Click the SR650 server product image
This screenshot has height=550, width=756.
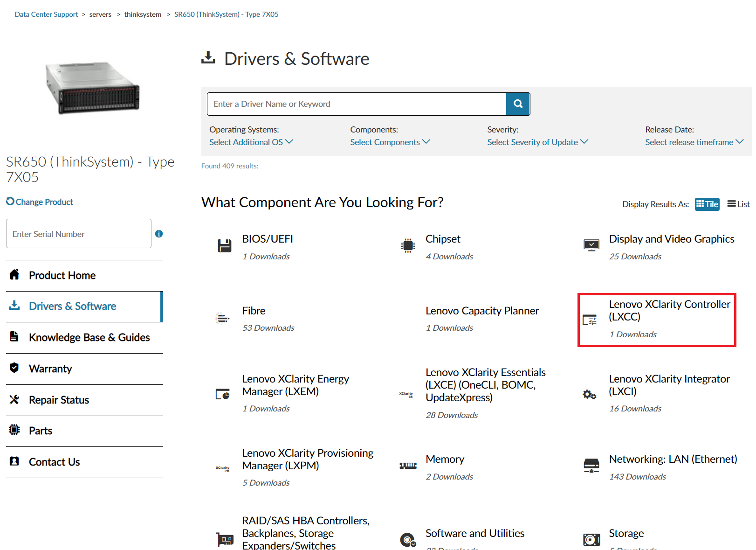92,87
